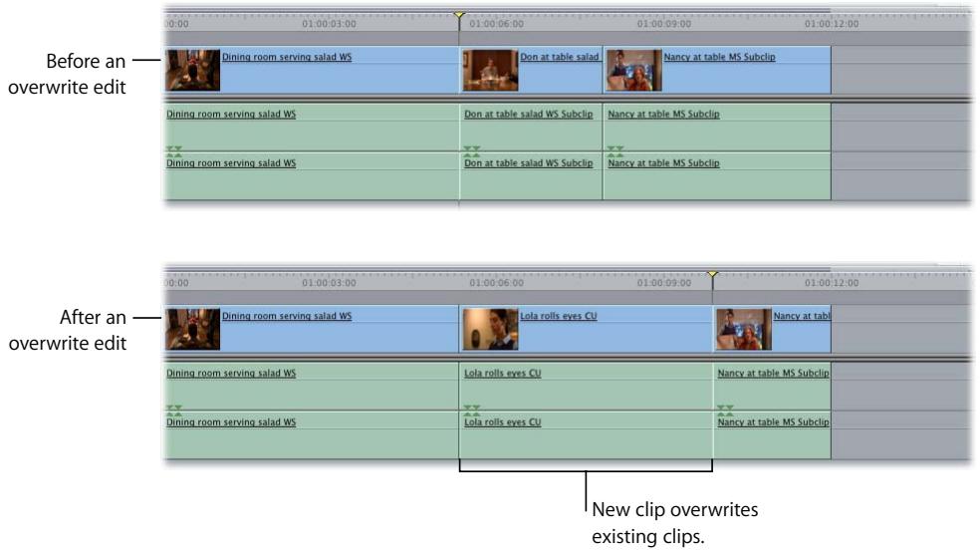Click stereo pair indicator on Lola rolls eyes audio
Screen dimensions: 980x554
[x=472, y=410]
